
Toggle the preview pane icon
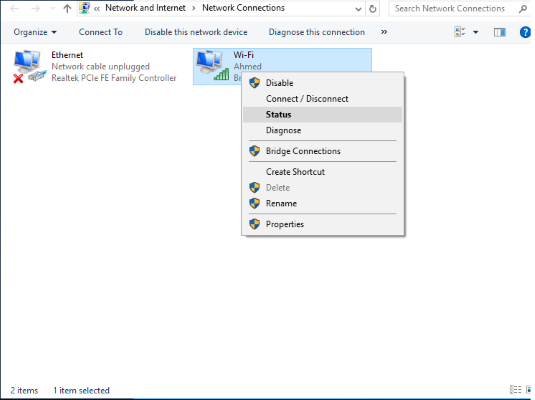(x=500, y=32)
